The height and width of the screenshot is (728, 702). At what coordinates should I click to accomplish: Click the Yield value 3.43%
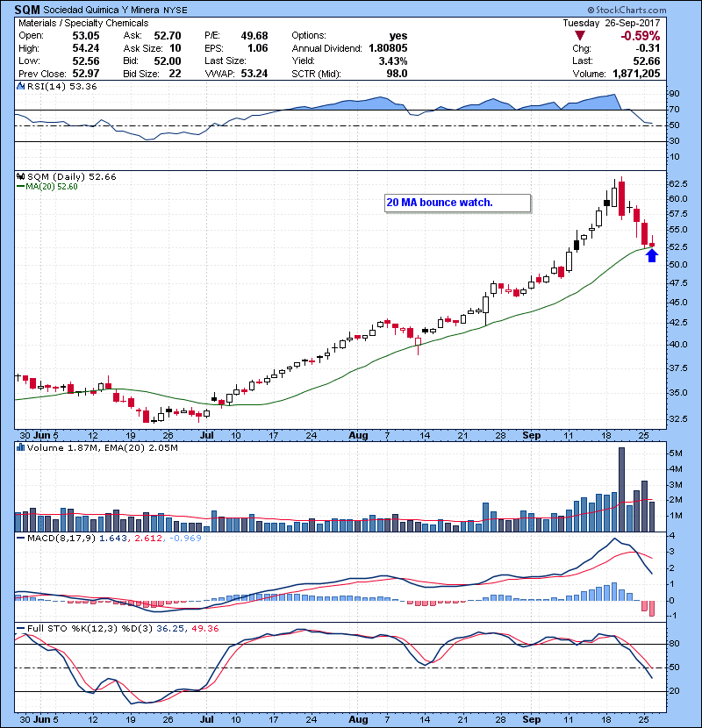393,61
